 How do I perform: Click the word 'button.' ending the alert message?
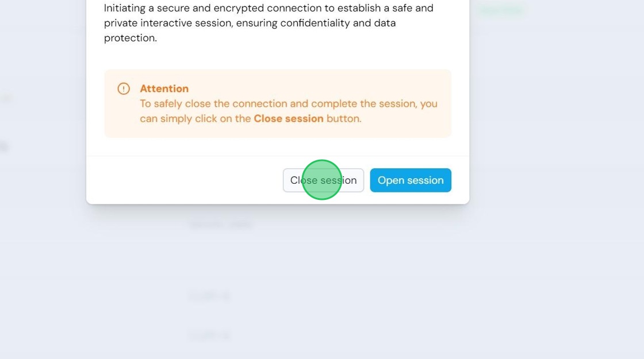344,118
